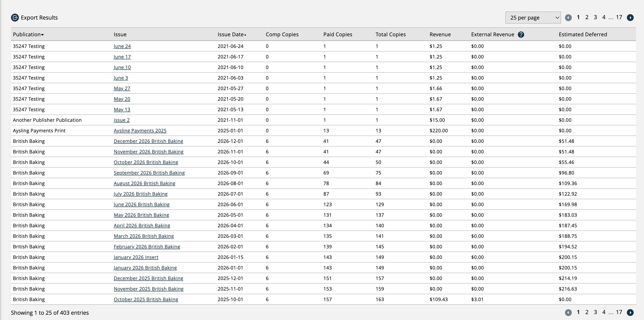The height and width of the screenshot is (320, 644).
Task: Sort by Revenue column header
Action: pyautogui.click(x=440, y=35)
